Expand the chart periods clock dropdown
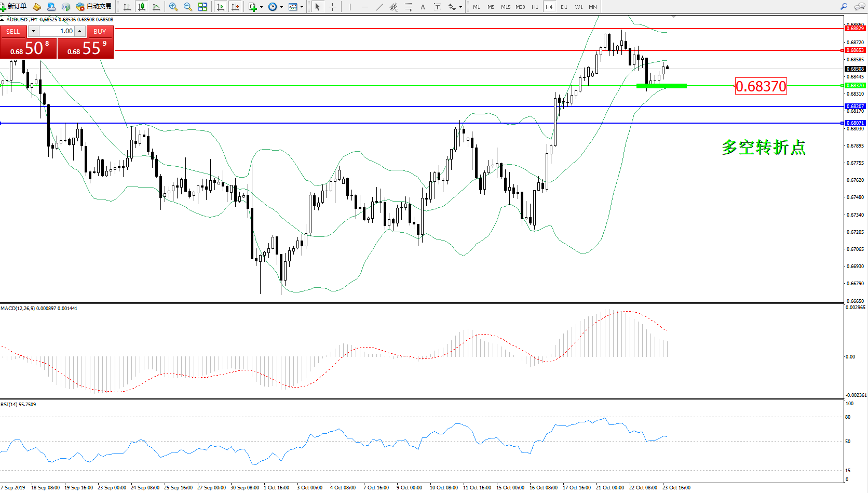Viewport: 868px width, 493px height. 281,7
